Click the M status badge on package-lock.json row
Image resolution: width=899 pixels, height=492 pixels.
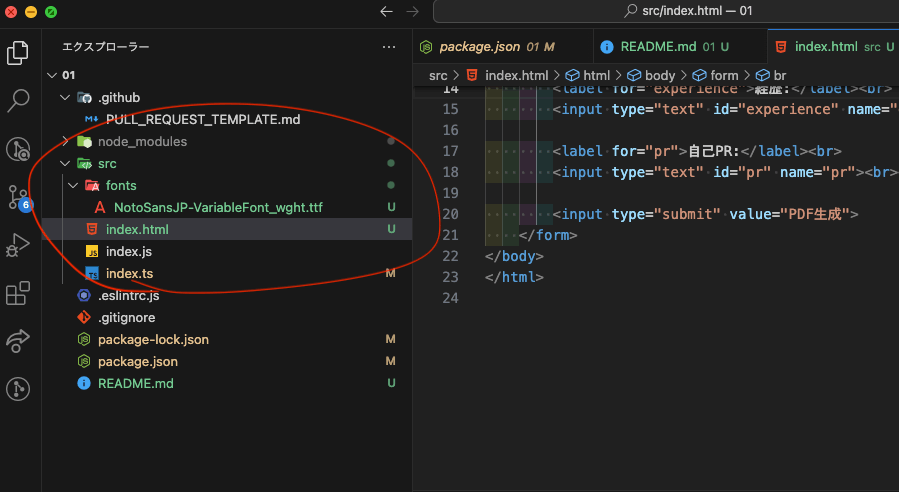tap(390, 339)
